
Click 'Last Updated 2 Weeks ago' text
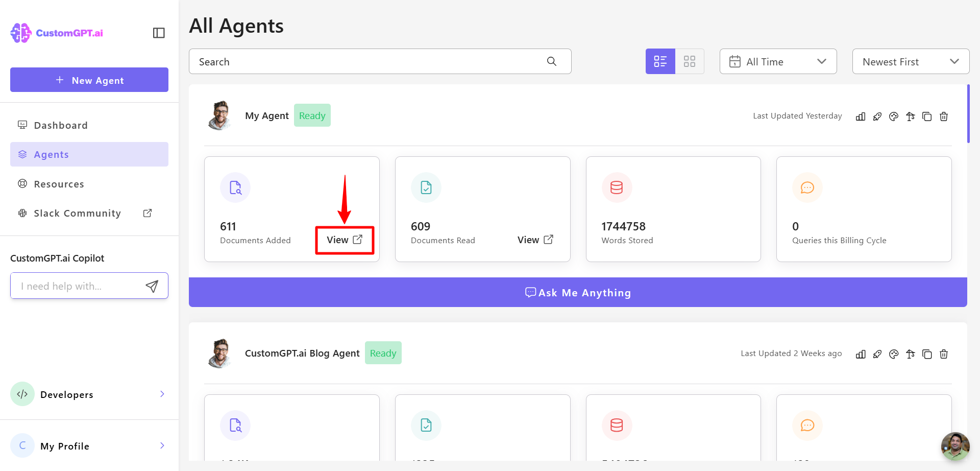[x=791, y=354]
